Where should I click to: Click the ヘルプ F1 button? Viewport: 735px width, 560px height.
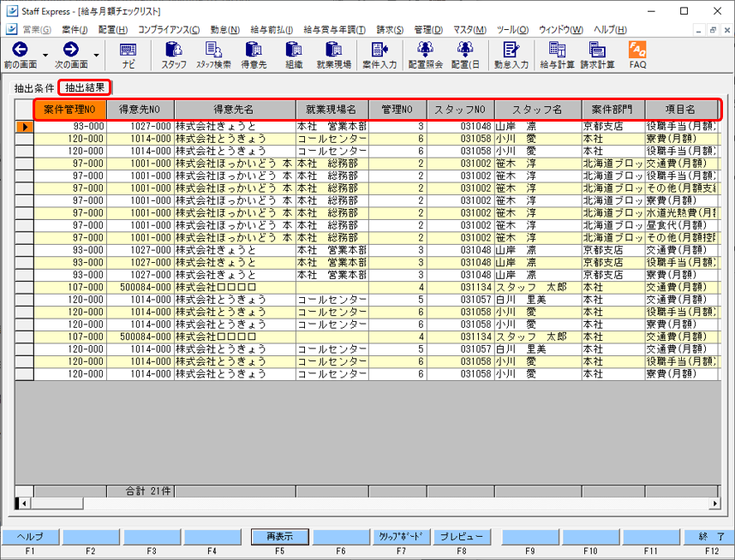coord(31,537)
